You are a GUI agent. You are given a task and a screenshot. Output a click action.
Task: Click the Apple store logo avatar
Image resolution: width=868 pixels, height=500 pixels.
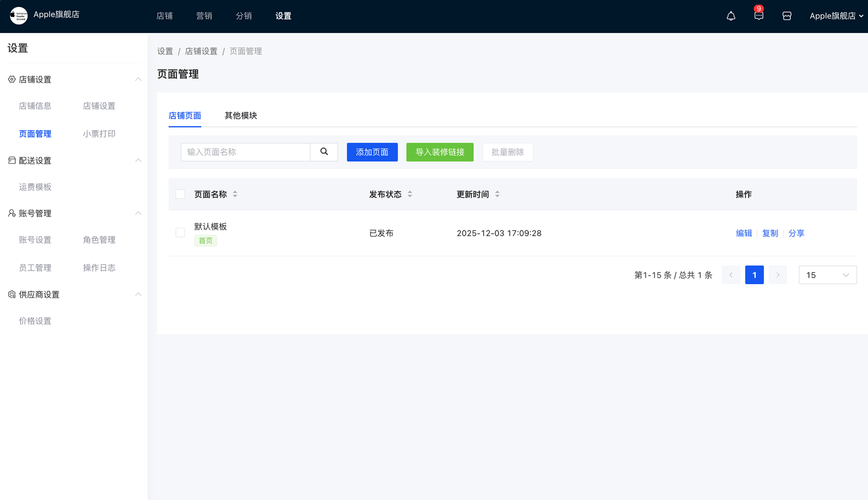click(18, 16)
